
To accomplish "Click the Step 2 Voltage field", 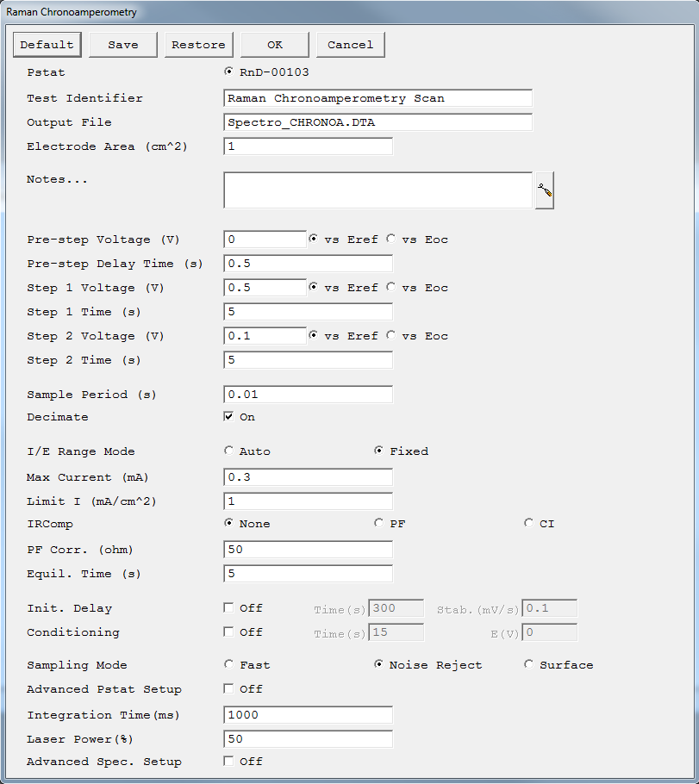I will tap(265, 335).
